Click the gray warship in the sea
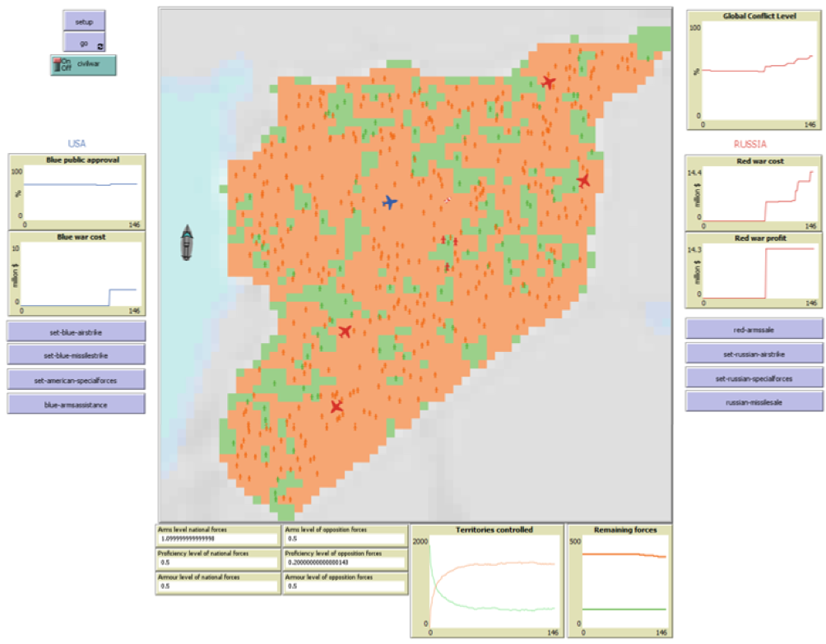 (188, 243)
